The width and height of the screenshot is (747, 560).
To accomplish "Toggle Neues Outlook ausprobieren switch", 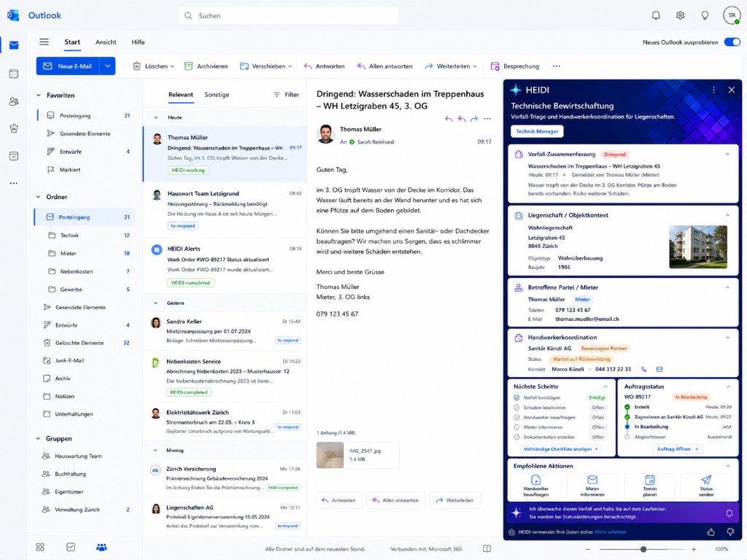I will 732,42.
